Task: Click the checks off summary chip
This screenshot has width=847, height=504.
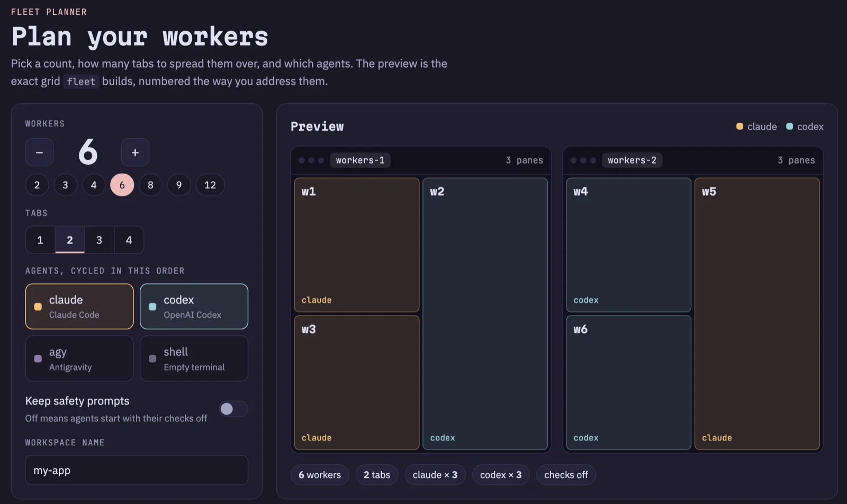Action: click(x=566, y=475)
